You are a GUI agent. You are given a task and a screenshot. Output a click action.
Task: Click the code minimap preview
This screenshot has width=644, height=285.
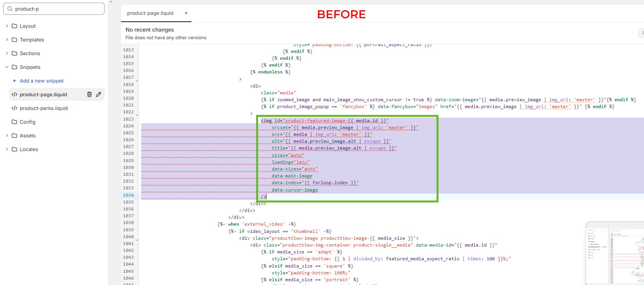pyautogui.click(x=615, y=253)
